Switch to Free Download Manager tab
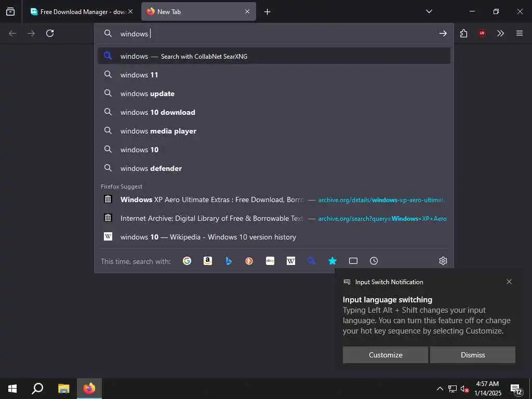This screenshot has height=399, width=532. coord(77,12)
